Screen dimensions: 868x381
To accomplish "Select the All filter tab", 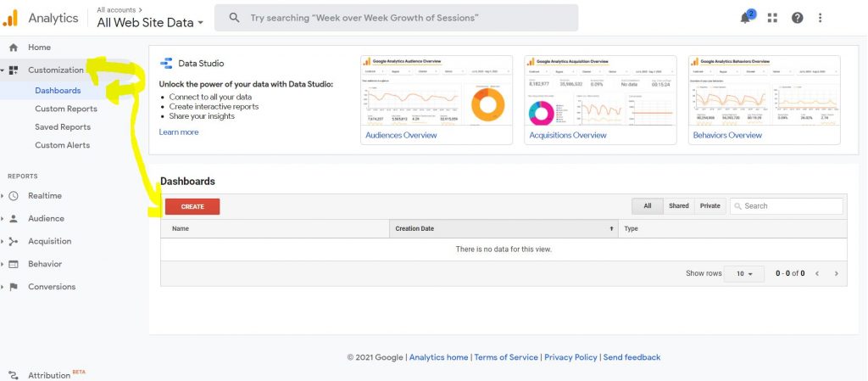I will [x=647, y=206].
